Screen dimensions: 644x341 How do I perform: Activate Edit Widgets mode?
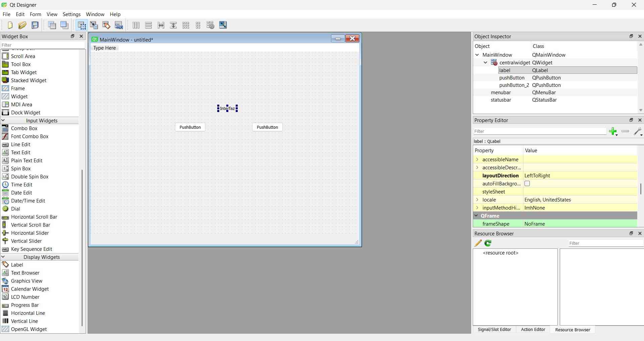pyautogui.click(x=82, y=25)
